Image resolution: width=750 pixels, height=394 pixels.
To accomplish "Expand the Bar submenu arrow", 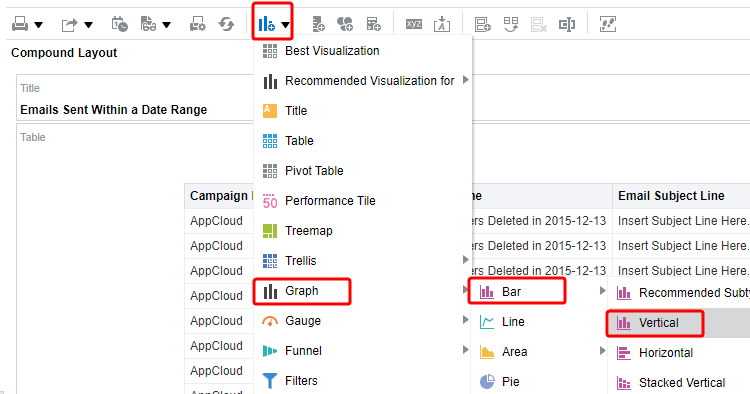I will 602,291.
